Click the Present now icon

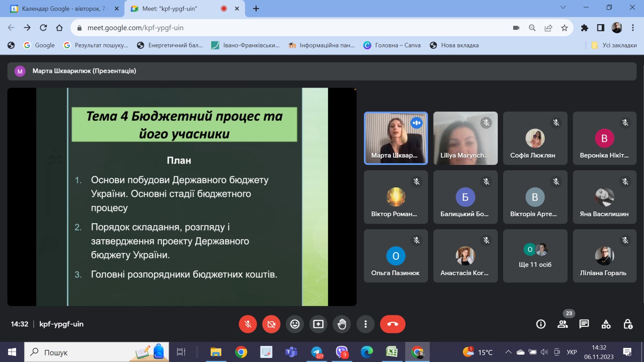318,324
